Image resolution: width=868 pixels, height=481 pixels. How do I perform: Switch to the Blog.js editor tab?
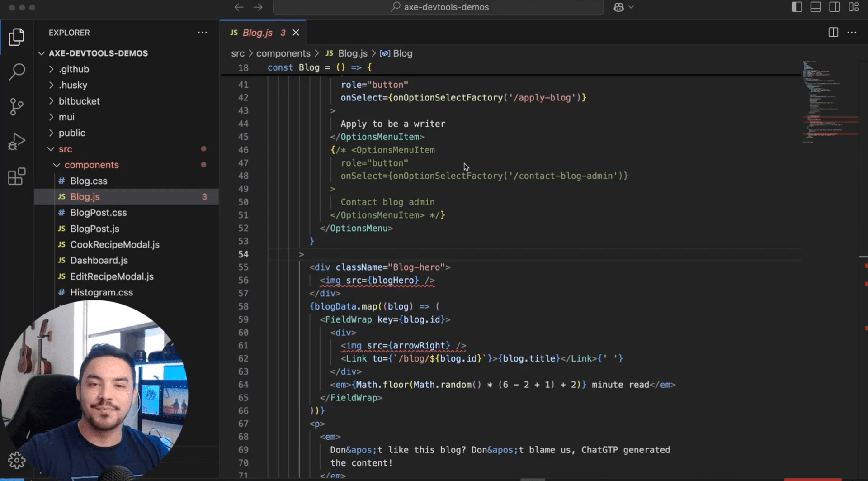click(x=258, y=32)
